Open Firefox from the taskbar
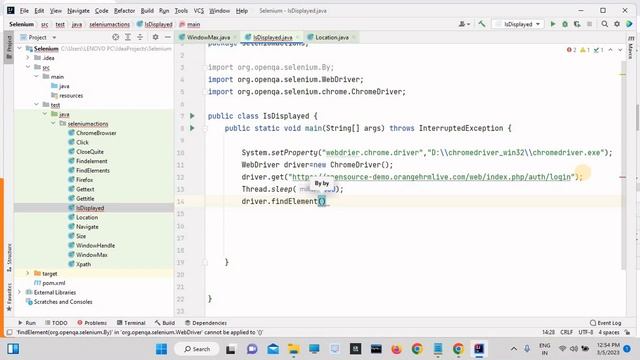 point(396,349)
